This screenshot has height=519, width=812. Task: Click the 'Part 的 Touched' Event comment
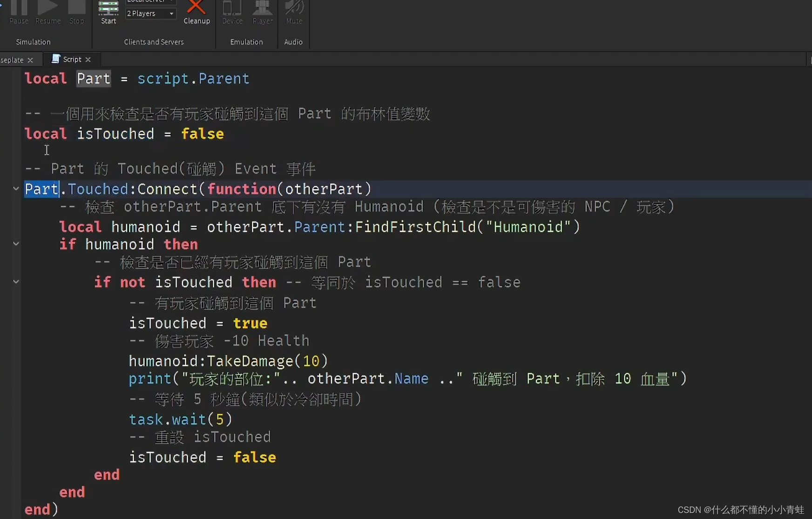click(x=170, y=169)
